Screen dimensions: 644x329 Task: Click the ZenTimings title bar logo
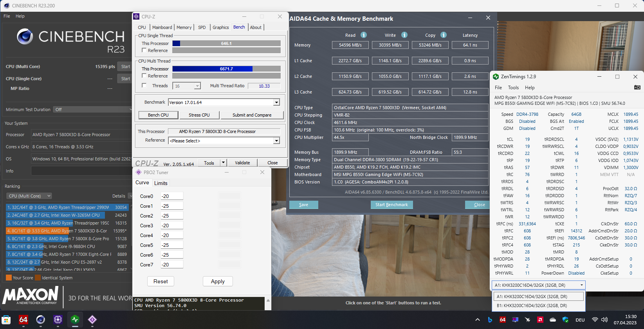496,77
